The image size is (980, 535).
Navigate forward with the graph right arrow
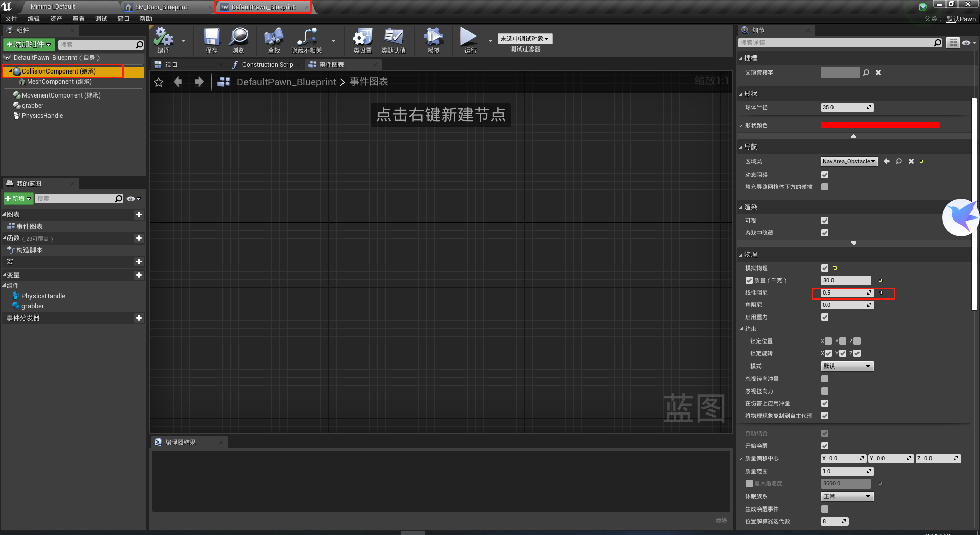point(199,82)
